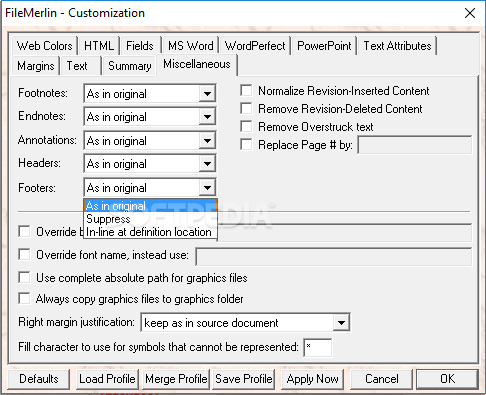486x395 pixels.
Task: Select the Margins tab
Action: click(36, 66)
